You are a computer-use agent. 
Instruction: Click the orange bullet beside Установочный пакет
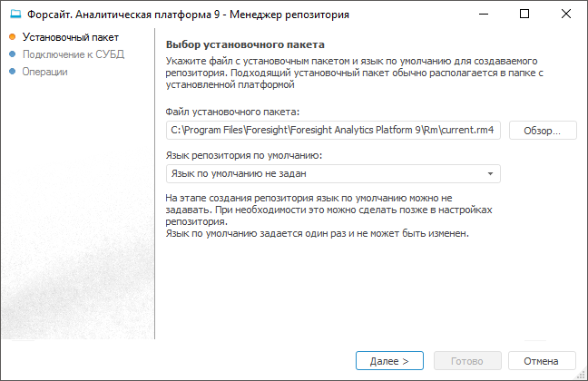pyautogui.click(x=12, y=37)
